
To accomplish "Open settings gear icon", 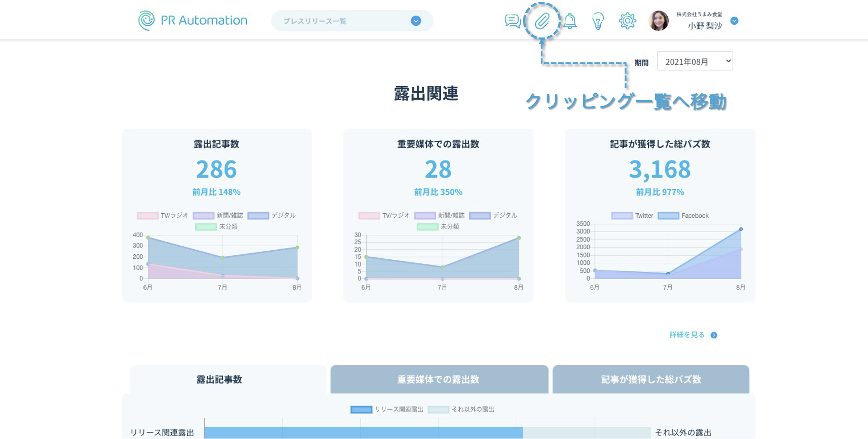I will click(x=627, y=21).
